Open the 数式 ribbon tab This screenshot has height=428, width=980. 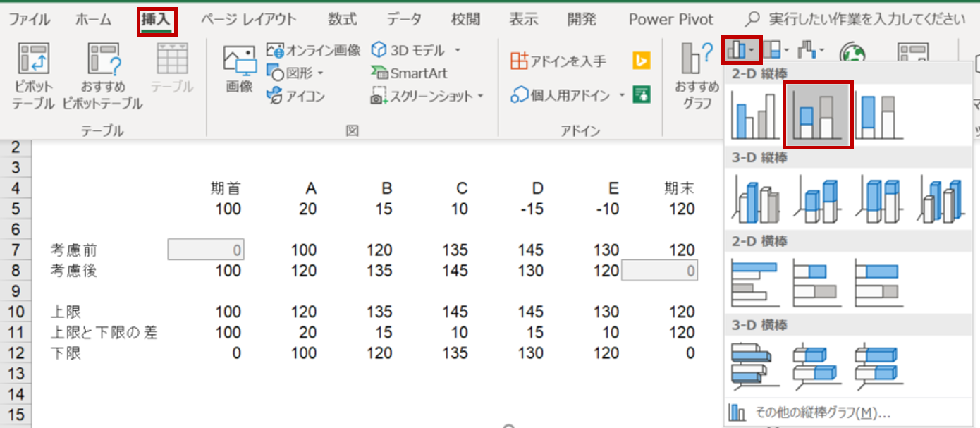[343, 20]
